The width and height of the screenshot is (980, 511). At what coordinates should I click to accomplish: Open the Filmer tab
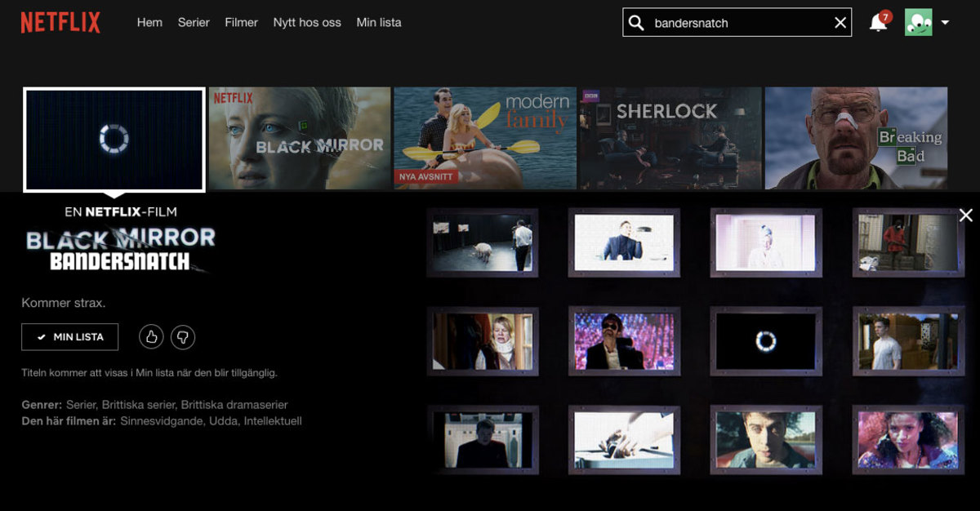(241, 23)
